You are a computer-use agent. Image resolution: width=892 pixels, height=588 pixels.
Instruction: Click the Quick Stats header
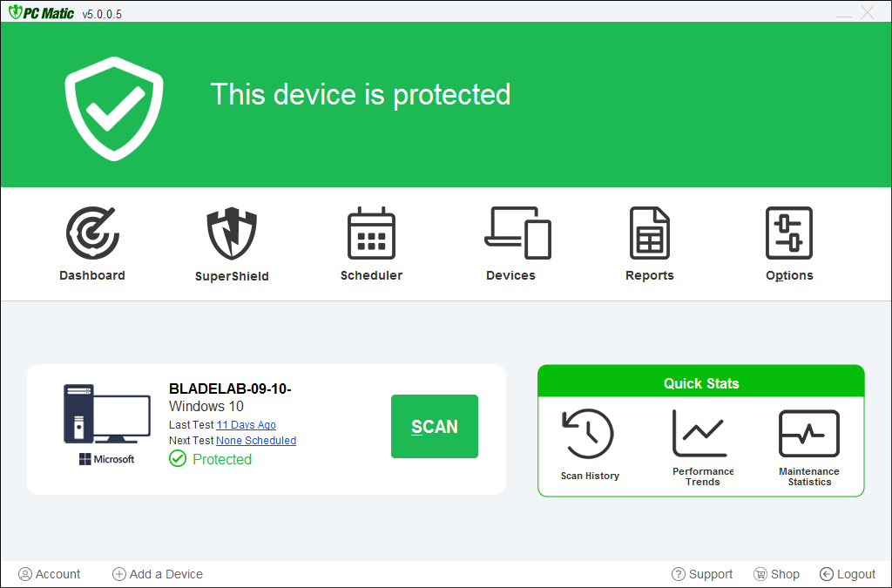(x=701, y=383)
